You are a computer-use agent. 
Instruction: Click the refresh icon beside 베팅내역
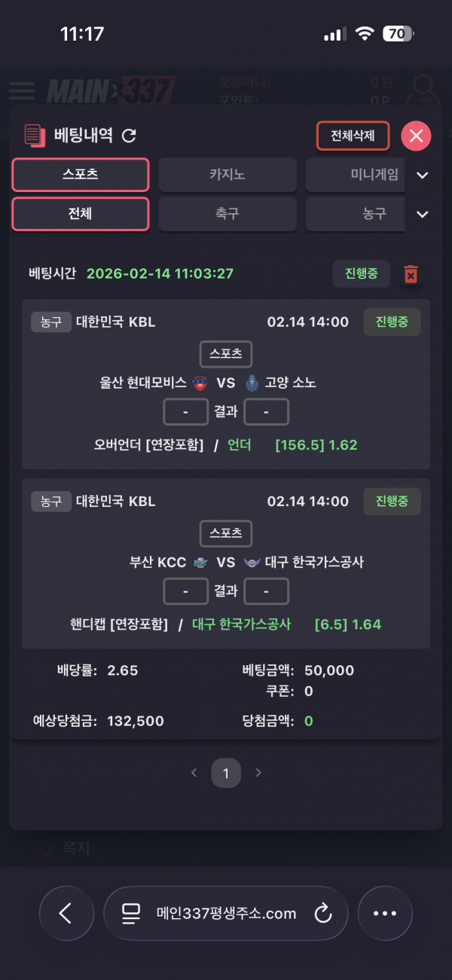(x=129, y=136)
